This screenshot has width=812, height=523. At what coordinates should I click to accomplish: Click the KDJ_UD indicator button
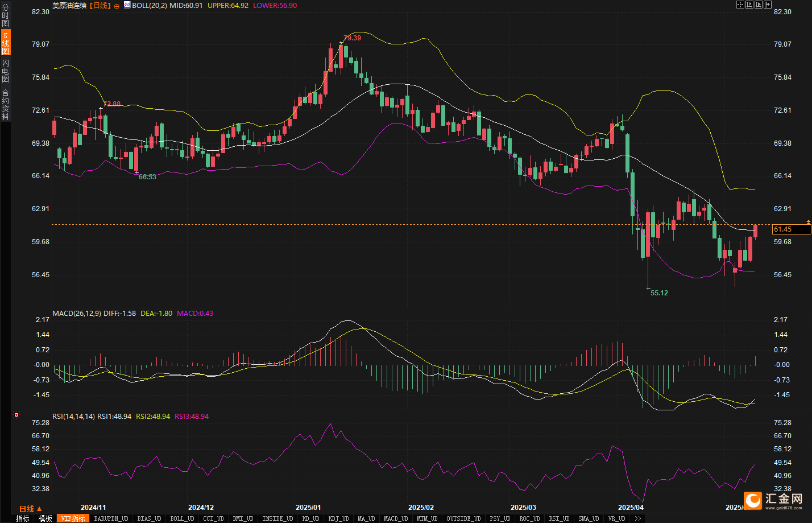338,518
